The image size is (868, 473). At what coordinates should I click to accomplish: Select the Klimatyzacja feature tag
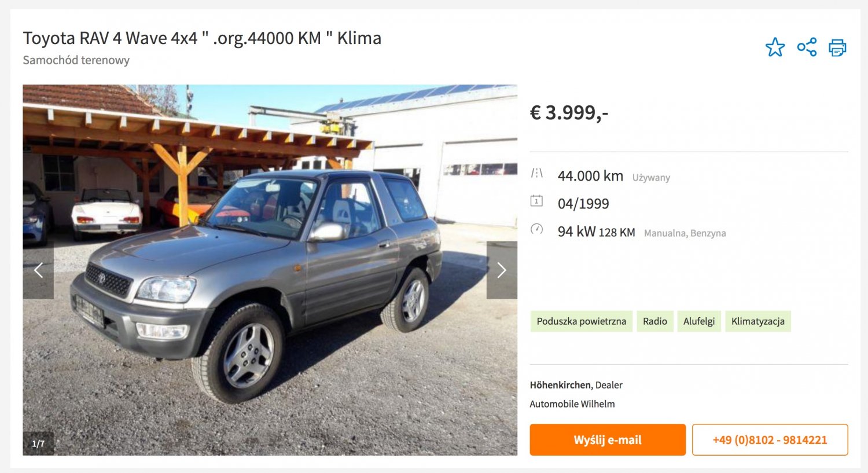pyautogui.click(x=758, y=321)
